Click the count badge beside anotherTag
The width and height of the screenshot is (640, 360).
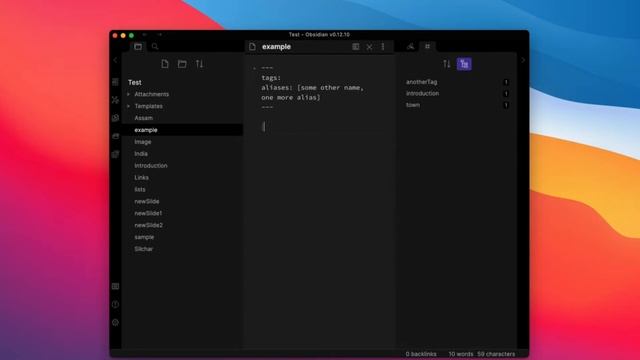point(506,82)
